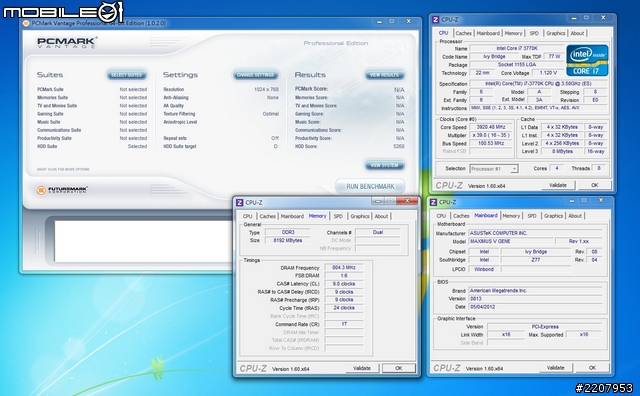This screenshot has height=396, width=640.
Task: Open Graphics tab in Memory CPU-Z window
Action: pos(360,216)
